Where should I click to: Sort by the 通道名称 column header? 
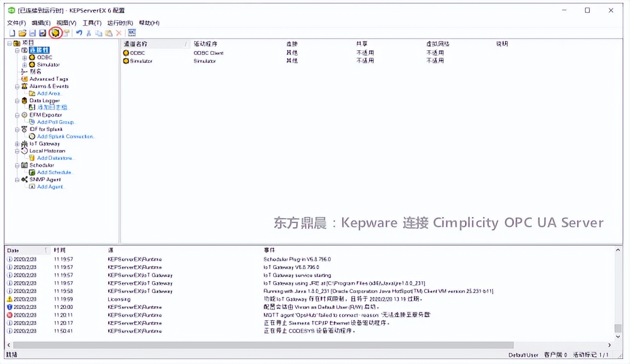click(x=156, y=44)
